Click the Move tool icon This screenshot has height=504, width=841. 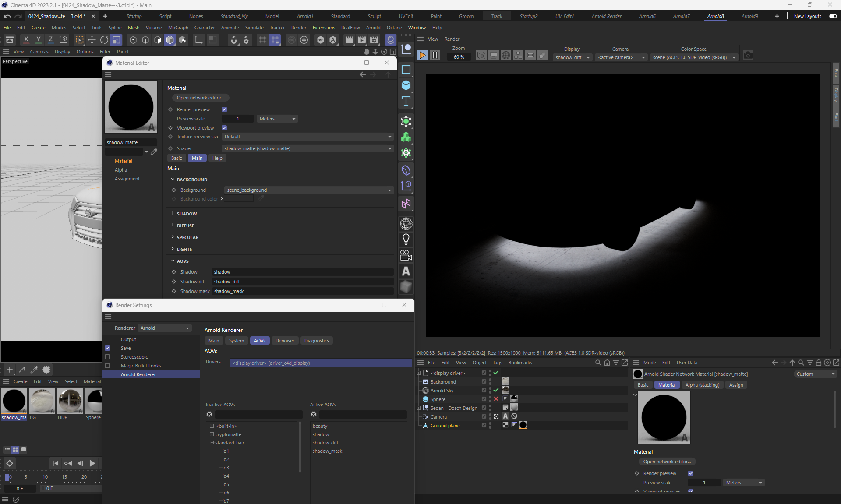click(x=92, y=40)
